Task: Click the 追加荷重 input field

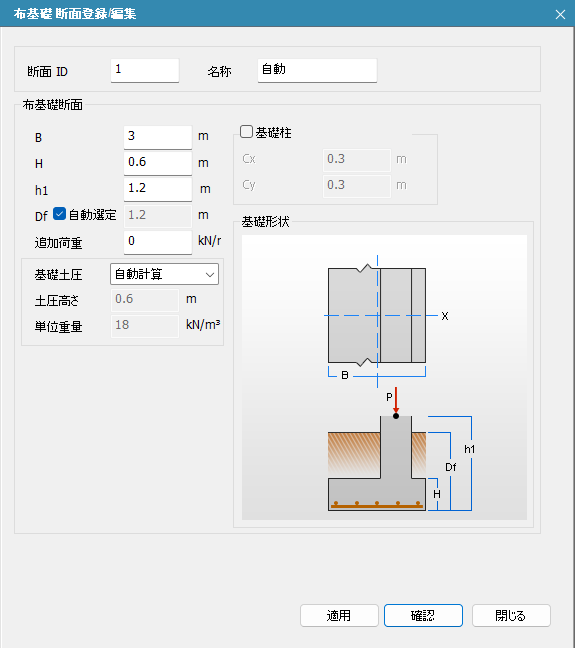Action: (x=158, y=242)
